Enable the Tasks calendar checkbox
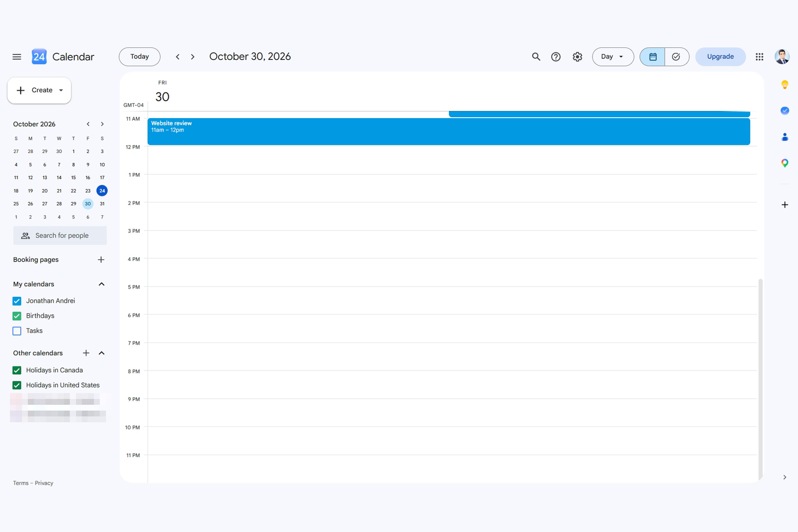The image size is (798, 532). point(17,331)
